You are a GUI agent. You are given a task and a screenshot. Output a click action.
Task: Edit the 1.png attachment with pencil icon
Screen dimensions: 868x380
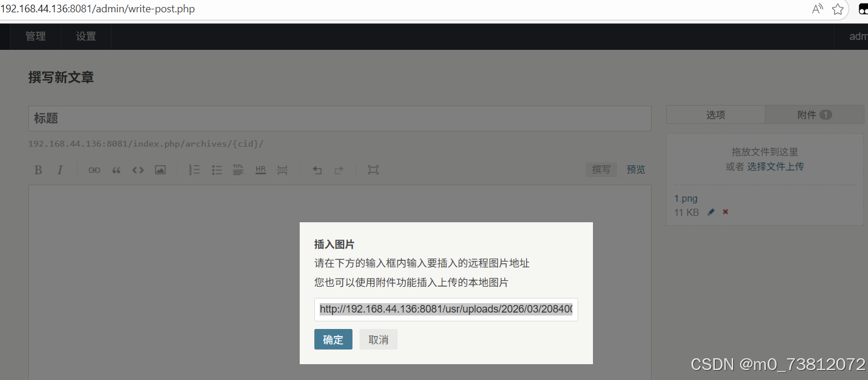click(x=711, y=212)
